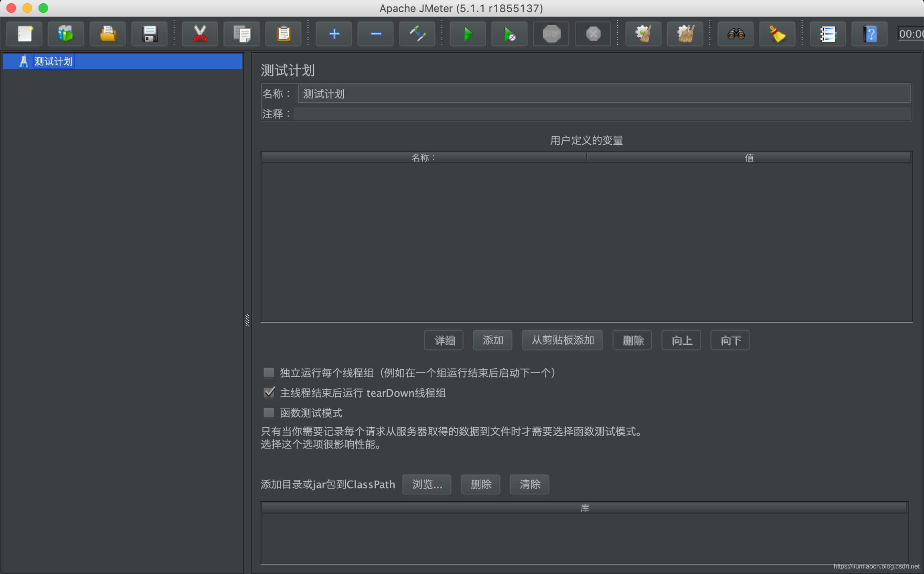Screen dimensions: 924x574
Task: Click the Cut scissors icon
Action: [200, 34]
